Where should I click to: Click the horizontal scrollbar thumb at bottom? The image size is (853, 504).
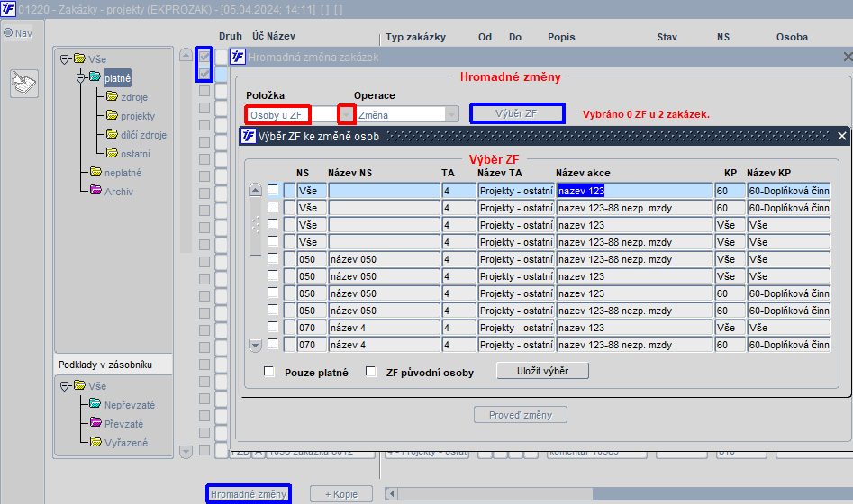click(495, 494)
